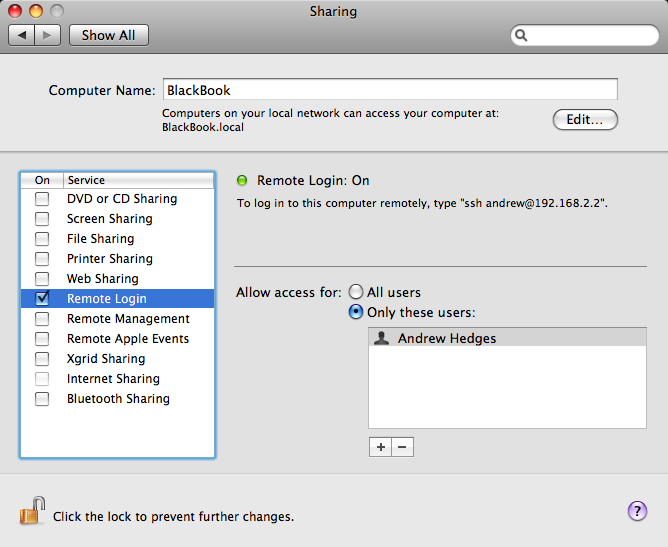Turn on the Xgrid Sharing checkbox
This screenshot has width=668, height=547.
(42, 359)
